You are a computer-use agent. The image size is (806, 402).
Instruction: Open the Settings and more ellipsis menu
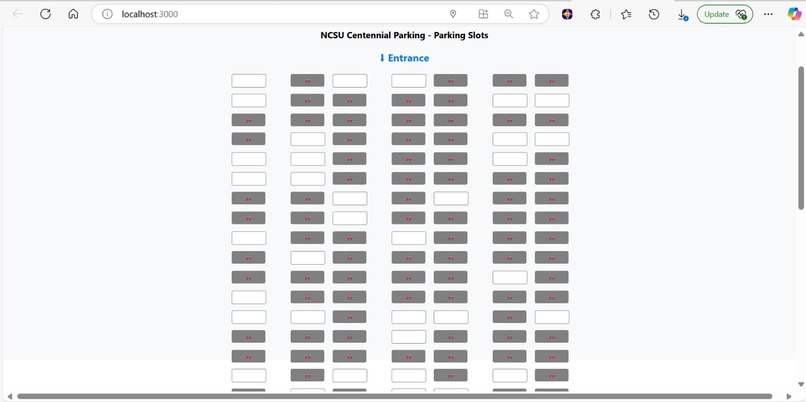(768, 14)
